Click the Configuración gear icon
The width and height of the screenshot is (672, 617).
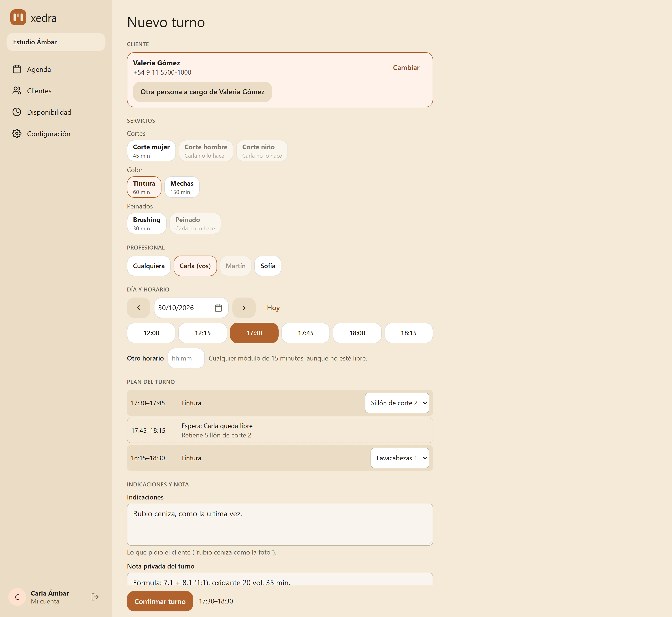17,134
